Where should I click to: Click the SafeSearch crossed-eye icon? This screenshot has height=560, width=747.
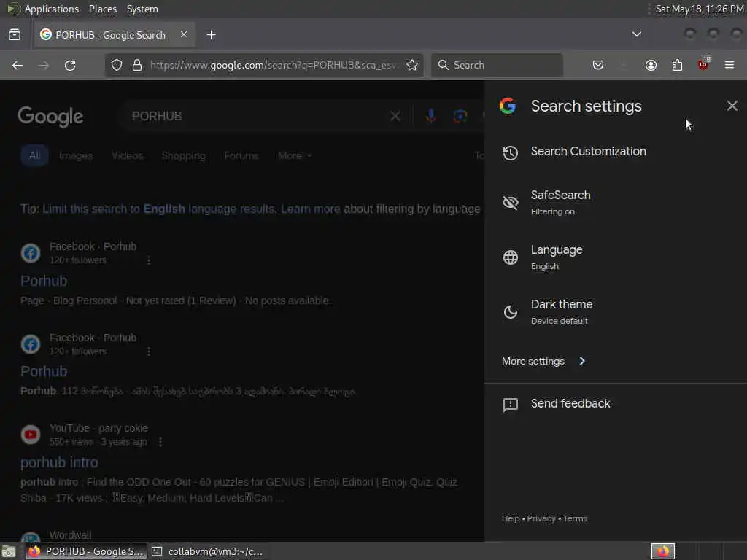click(x=510, y=203)
